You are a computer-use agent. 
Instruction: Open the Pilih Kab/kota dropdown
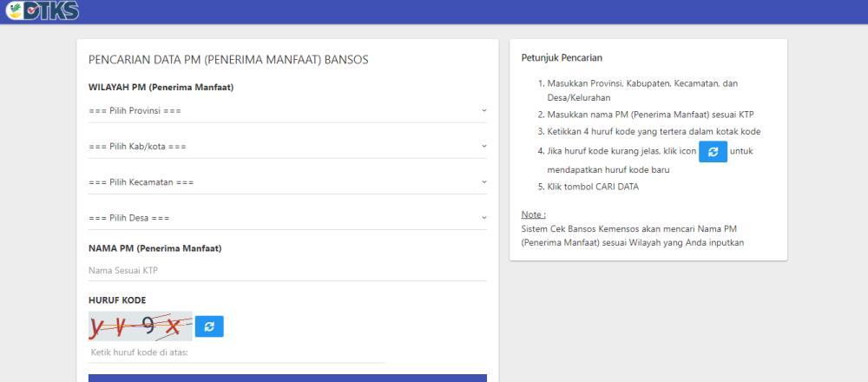pyautogui.click(x=287, y=147)
